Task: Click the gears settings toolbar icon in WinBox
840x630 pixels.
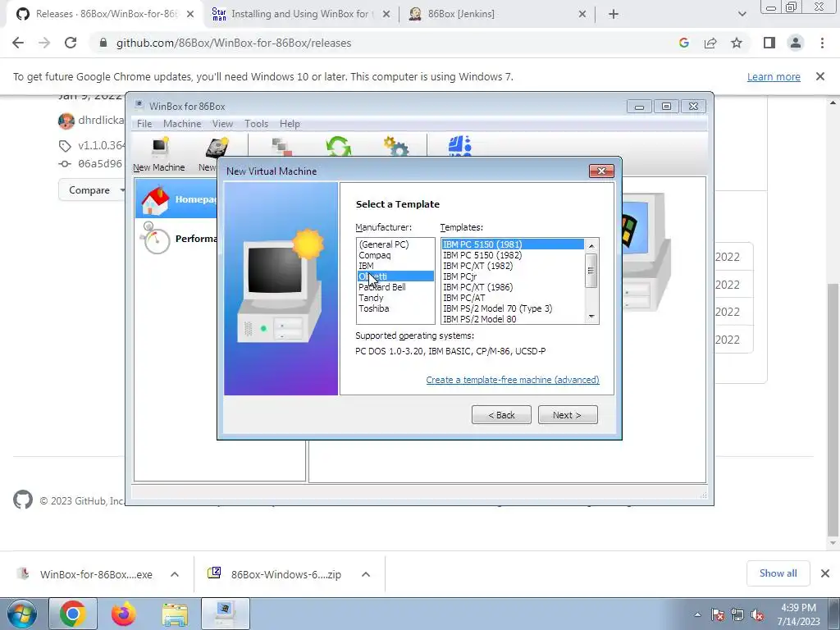Action: 396,146
